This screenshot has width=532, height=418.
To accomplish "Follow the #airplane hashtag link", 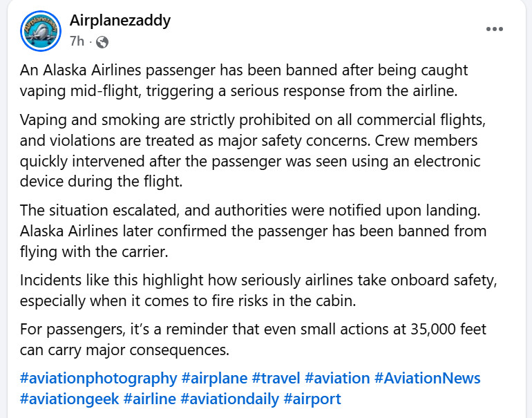I will pyautogui.click(x=213, y=378).
